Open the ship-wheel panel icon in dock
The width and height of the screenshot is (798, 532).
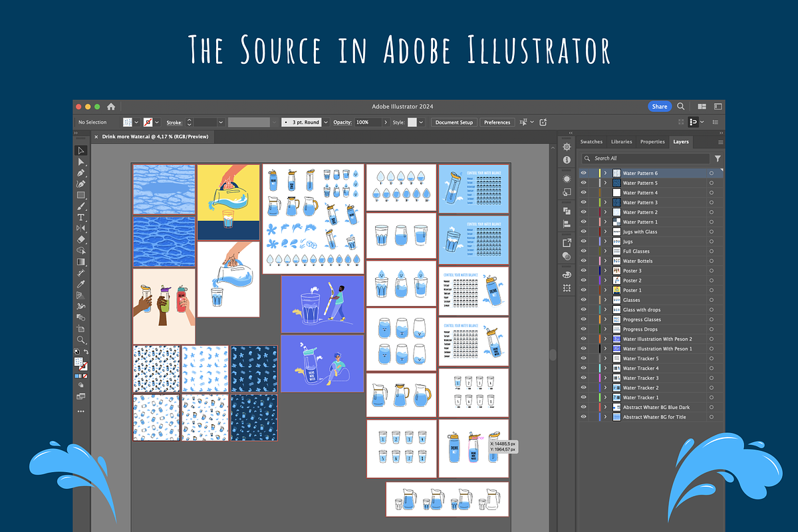click(567, 147)
